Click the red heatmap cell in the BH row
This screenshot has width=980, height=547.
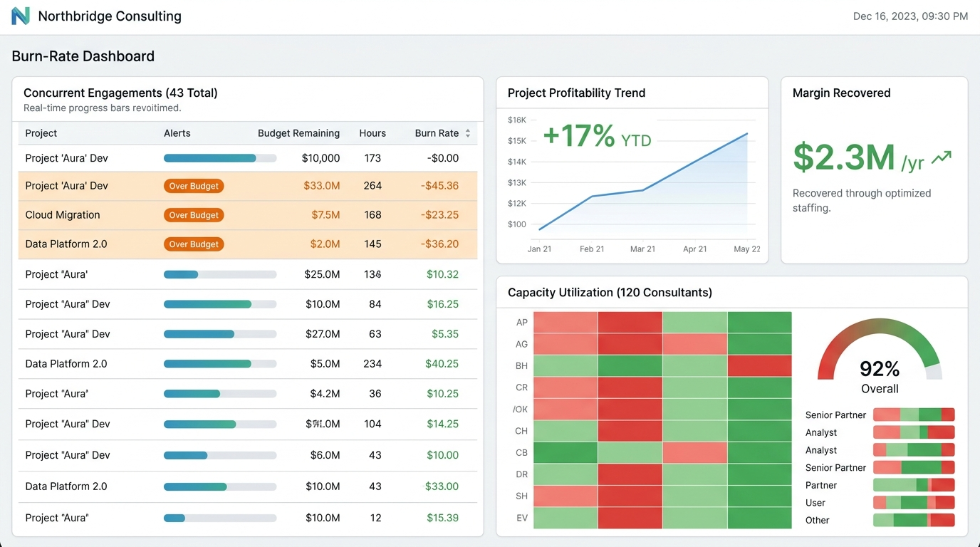(x=759, y=366)
